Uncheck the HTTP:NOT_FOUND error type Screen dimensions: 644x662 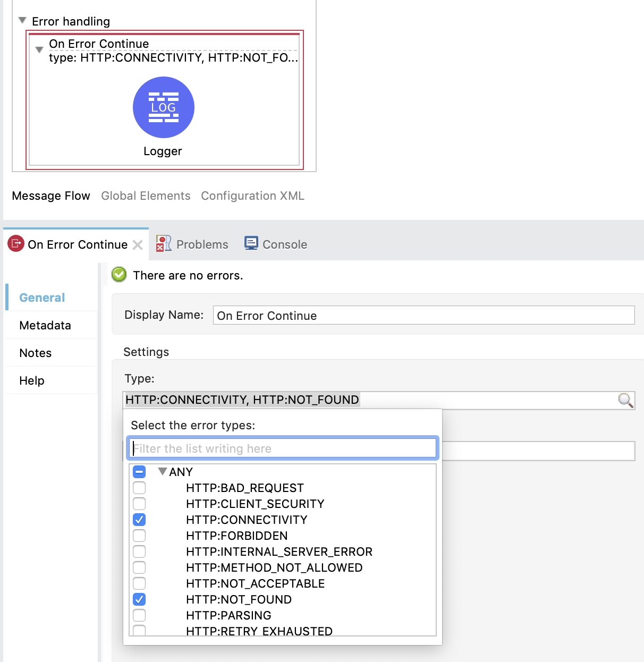139,599
